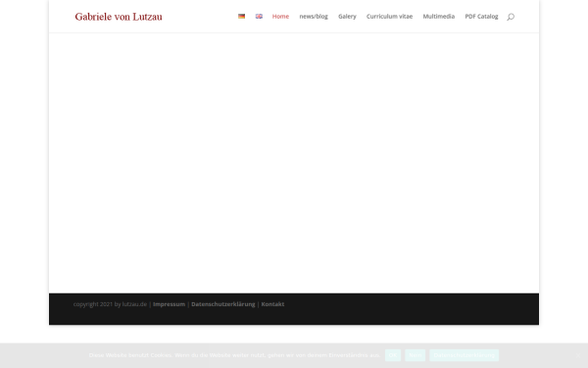Open the Impressum footer link

pyautogui.click(x=169, y=304)
